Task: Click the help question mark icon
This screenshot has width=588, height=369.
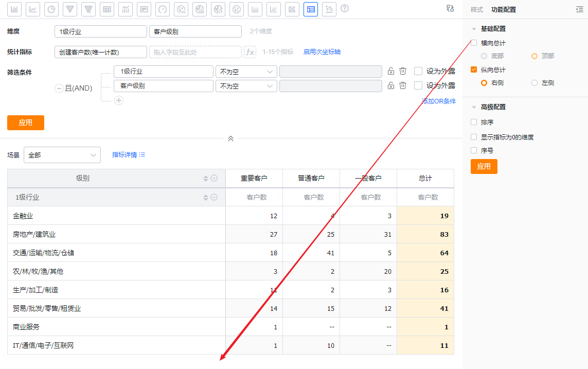Action: click(345, 9)
